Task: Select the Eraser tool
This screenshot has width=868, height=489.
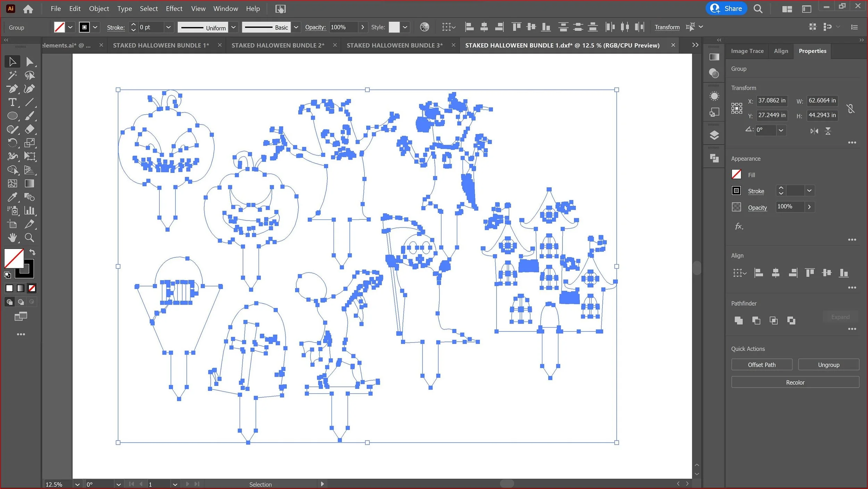Action: [x=30, y=130]
